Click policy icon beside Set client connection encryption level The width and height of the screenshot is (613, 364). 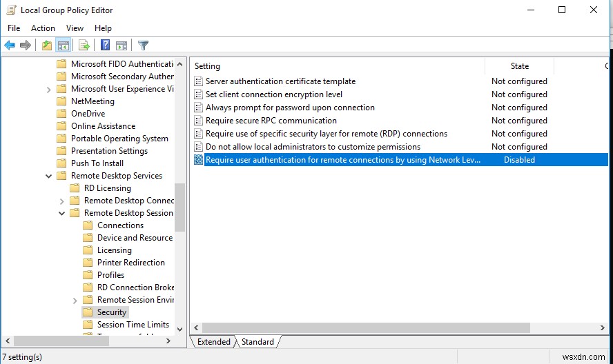tap(199, 94)
